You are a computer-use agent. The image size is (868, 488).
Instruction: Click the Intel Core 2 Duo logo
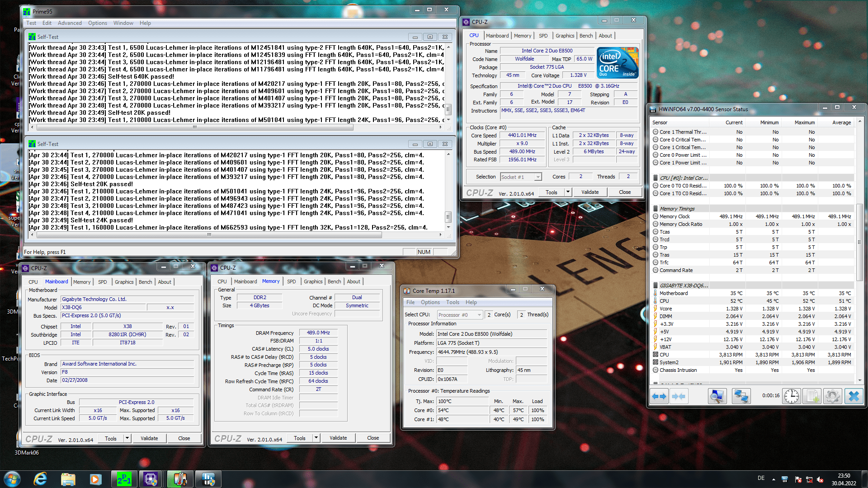coord(618,62)
